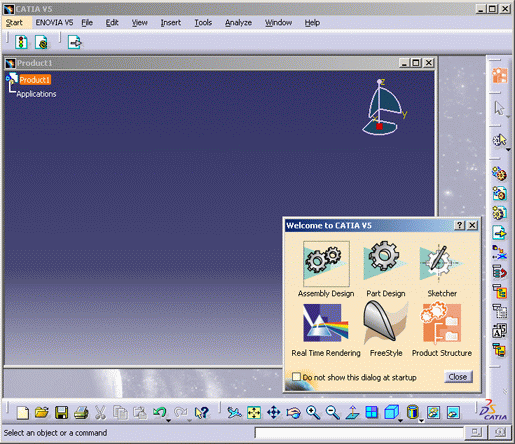Select the Product1 node in tree
The height and width of the screenshot is (444, 515).
pyautogui.click(x=35, y=80)
